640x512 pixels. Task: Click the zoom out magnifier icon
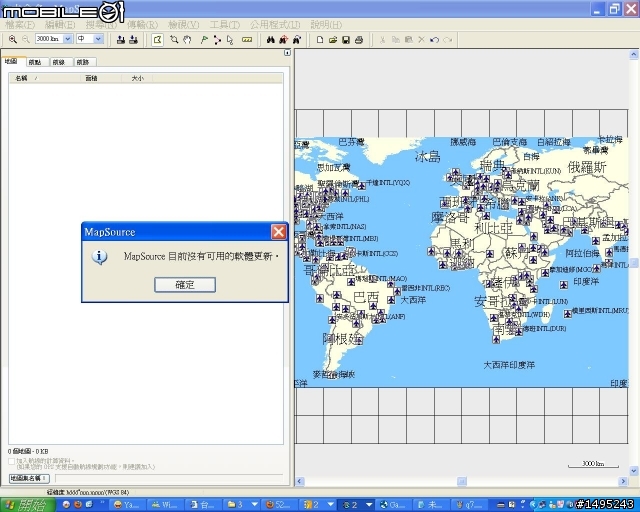click(25, 39)
